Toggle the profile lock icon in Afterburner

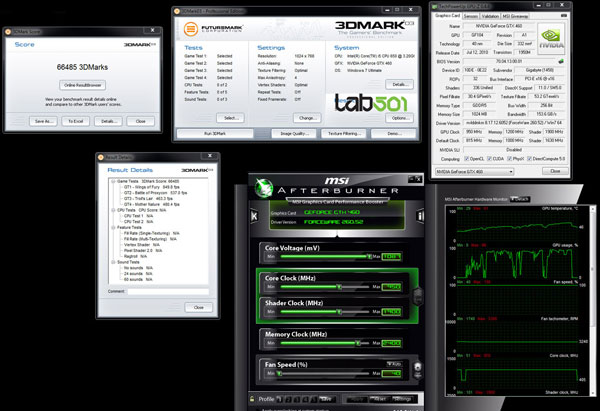tap(252, 399)
